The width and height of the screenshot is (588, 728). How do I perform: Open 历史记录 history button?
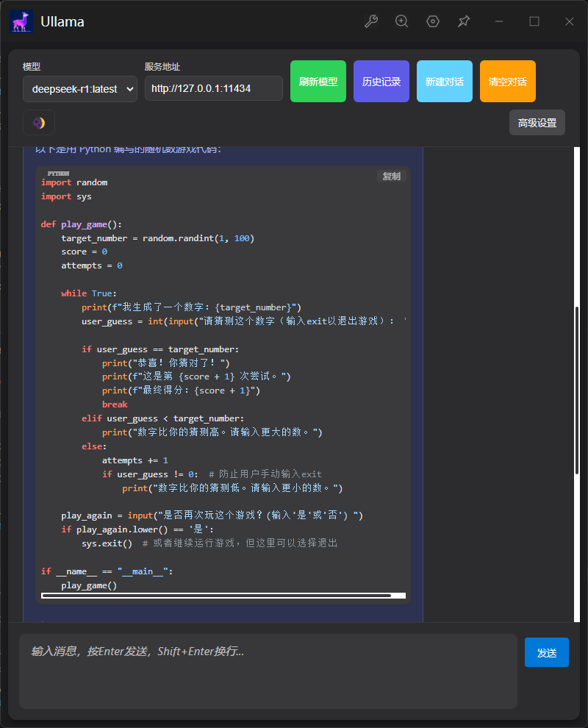pyautogui.click(x=381, y=81)
